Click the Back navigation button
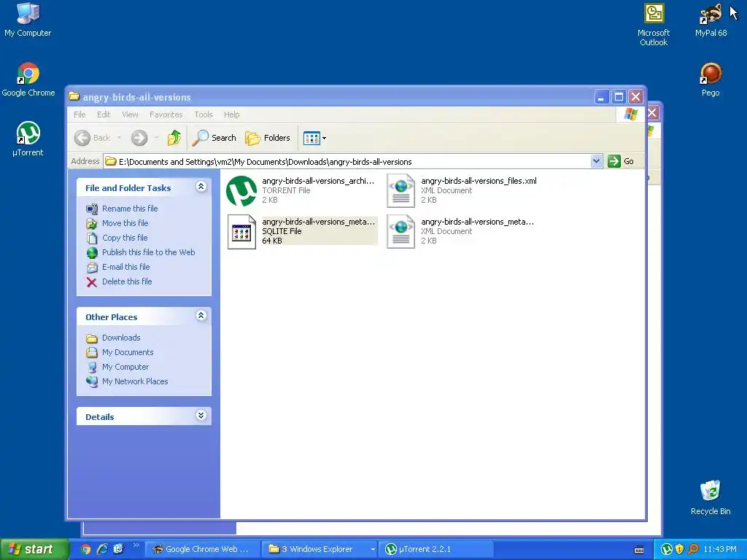 click(93, 138)
